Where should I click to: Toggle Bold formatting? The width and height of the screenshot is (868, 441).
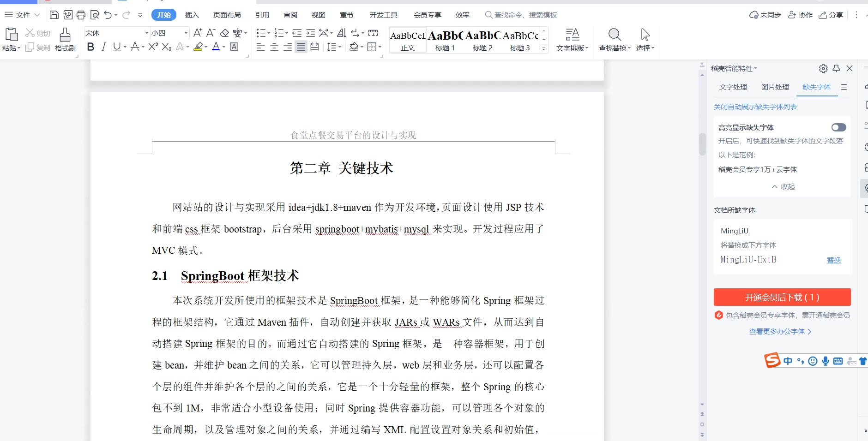tap(90, 47)
